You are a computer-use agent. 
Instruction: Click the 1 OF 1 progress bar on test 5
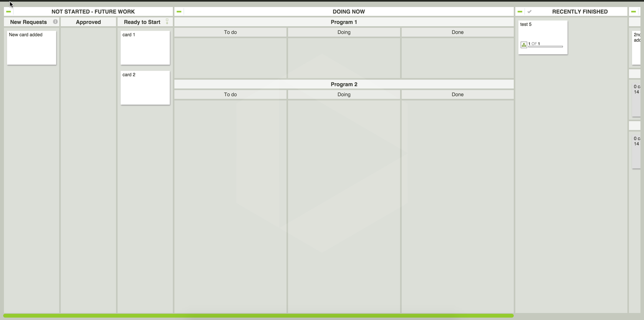[546, 47]
